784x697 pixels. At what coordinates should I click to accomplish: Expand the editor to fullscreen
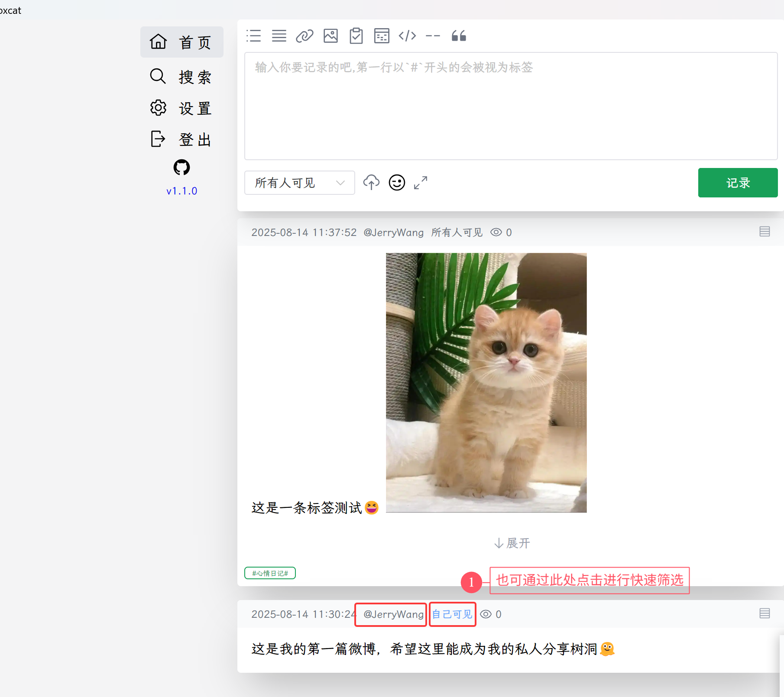pos(421,183)
